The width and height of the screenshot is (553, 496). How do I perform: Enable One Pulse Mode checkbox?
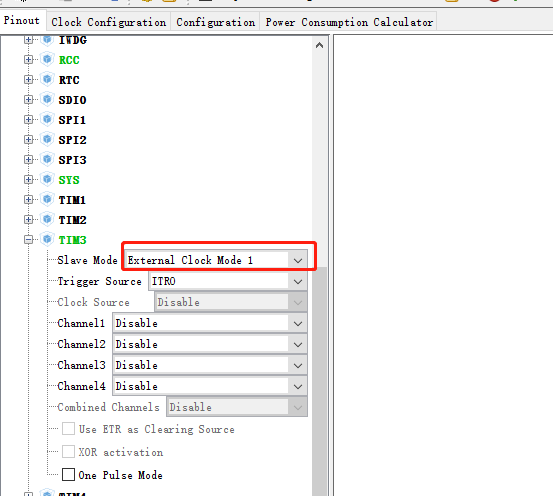click(68, 474)
